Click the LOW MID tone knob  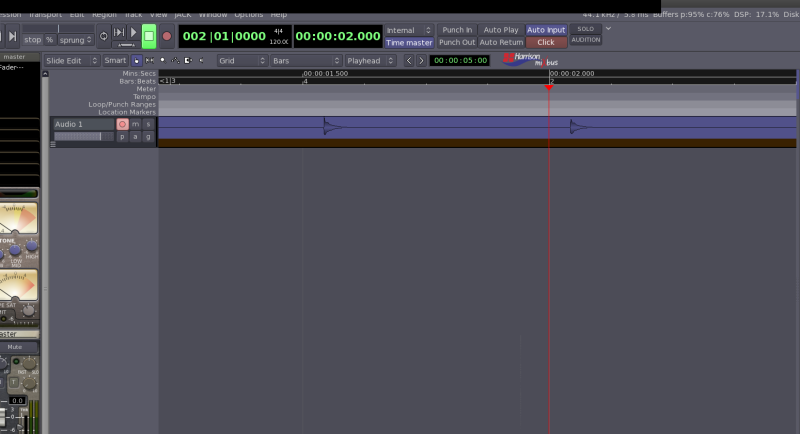[15, 250]
